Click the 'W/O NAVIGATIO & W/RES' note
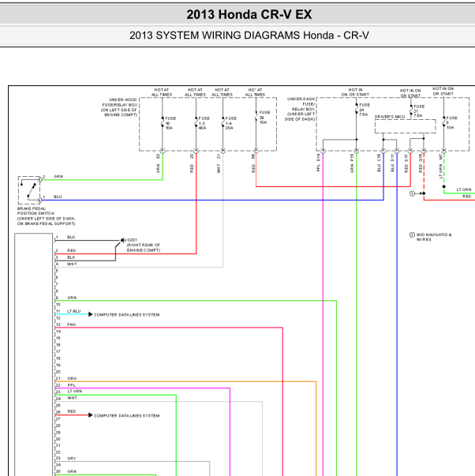The height and width of the screenshot is (476, 475). [x=434, y=237]
